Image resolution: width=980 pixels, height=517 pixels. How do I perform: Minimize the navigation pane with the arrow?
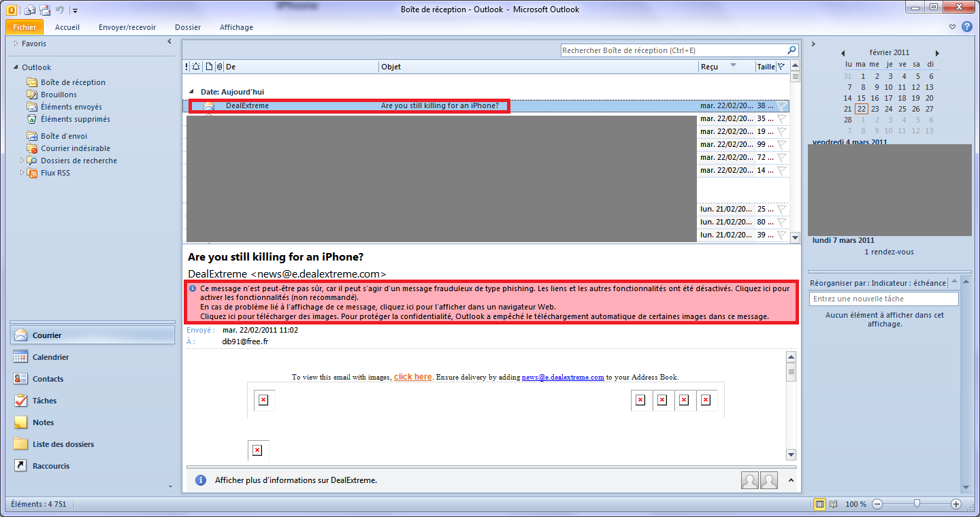169,42
